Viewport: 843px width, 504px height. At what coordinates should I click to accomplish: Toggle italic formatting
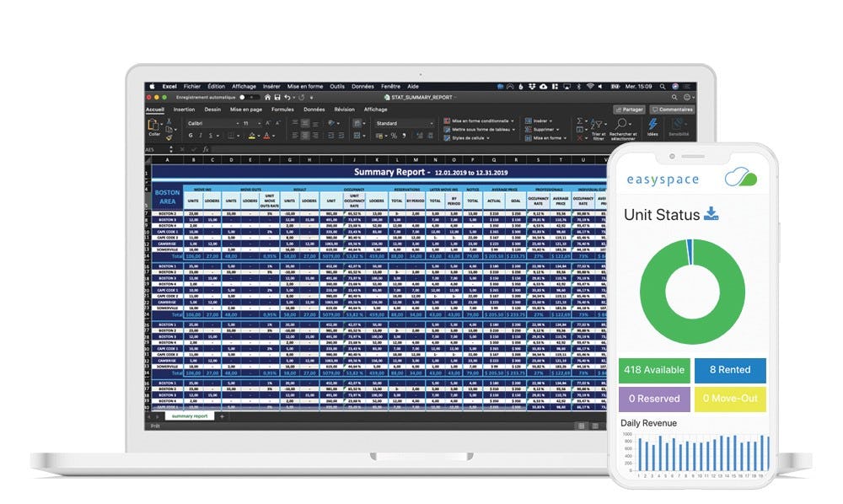(201, 134)
